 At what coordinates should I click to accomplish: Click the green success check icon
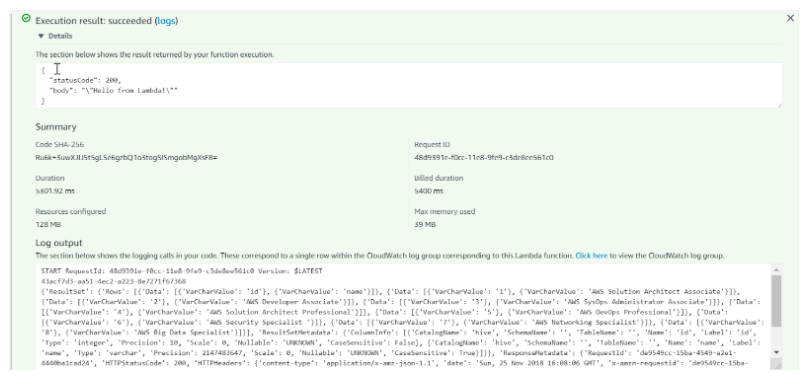26,19
